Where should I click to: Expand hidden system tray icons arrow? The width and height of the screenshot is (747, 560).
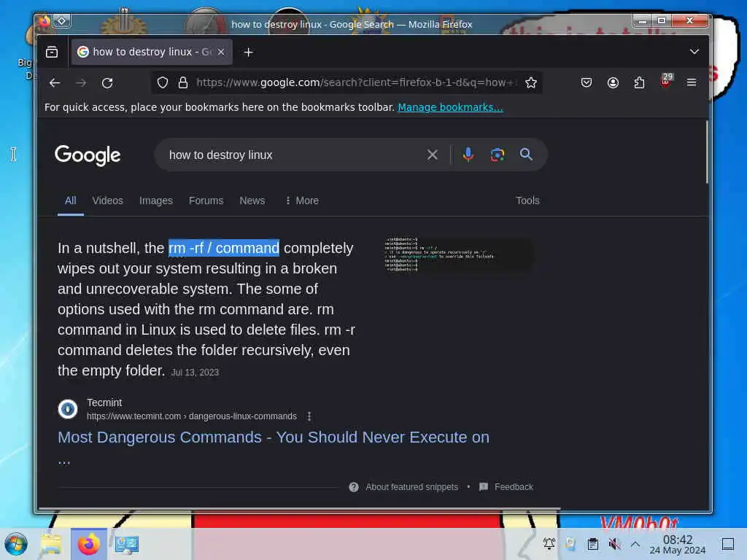click(x=635, y=544)
